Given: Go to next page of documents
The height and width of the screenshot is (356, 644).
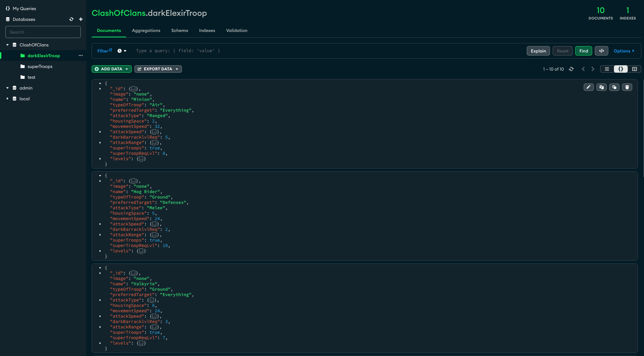Looking at the screenshot, I should point(593,69).
